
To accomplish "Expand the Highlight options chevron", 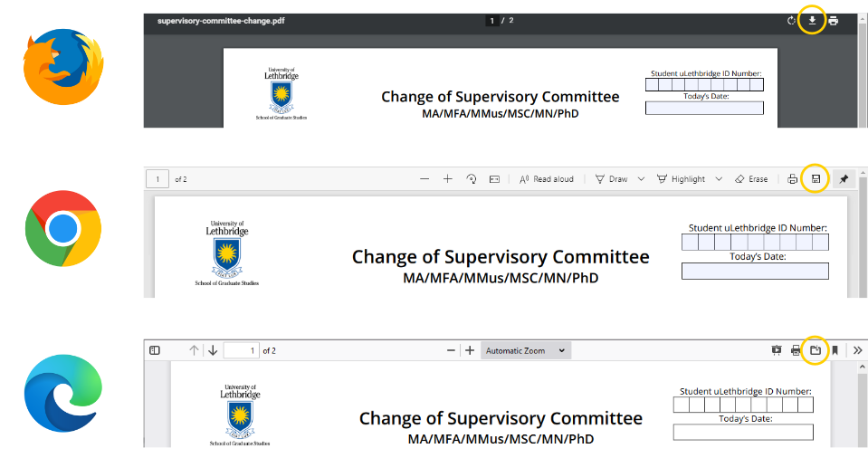I will [719, 179].
